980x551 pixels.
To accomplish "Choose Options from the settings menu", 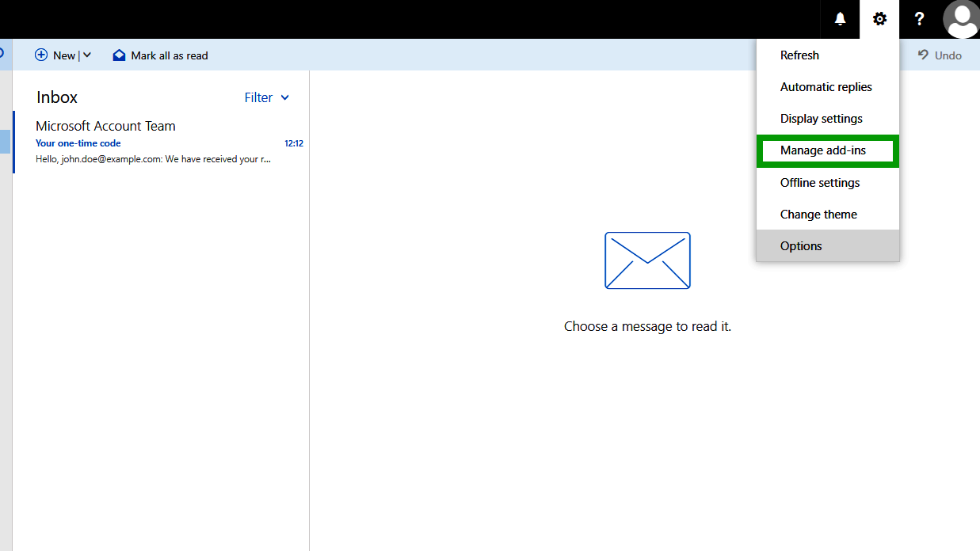I will coord(800,245).
